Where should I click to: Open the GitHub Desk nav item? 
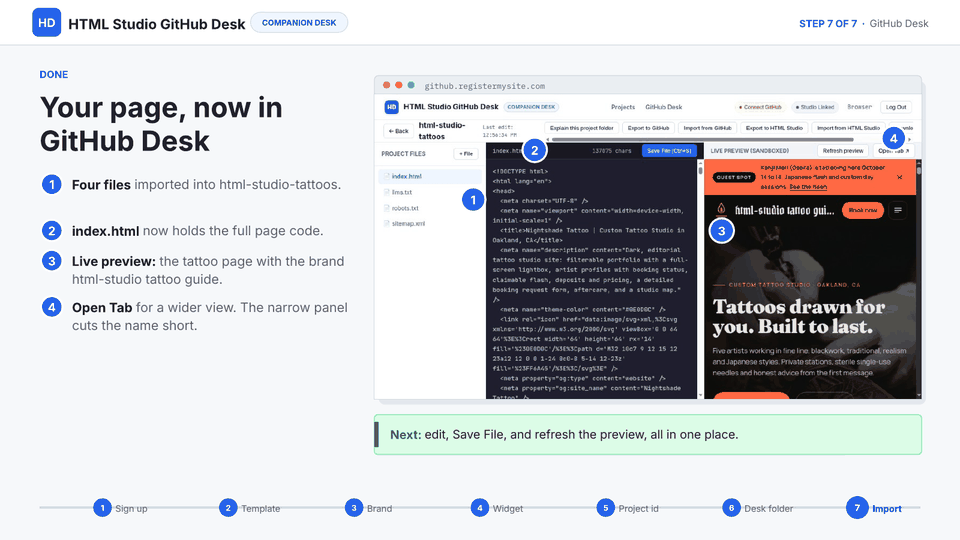click(x=664, y=107)
